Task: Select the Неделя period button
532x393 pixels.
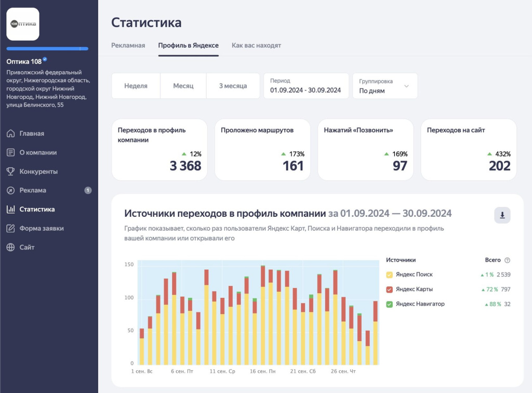Action: [x=136, y=86]
